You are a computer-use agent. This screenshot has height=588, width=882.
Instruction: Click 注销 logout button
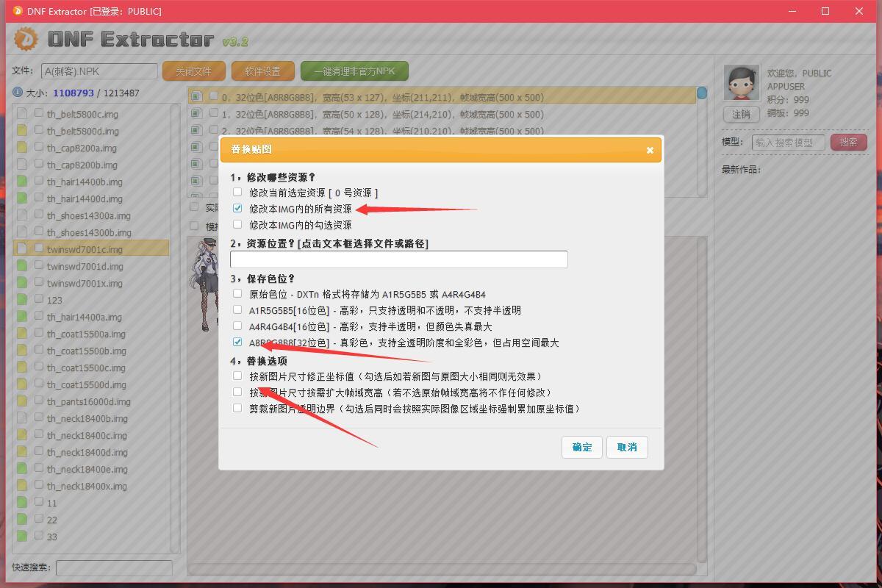741,114
